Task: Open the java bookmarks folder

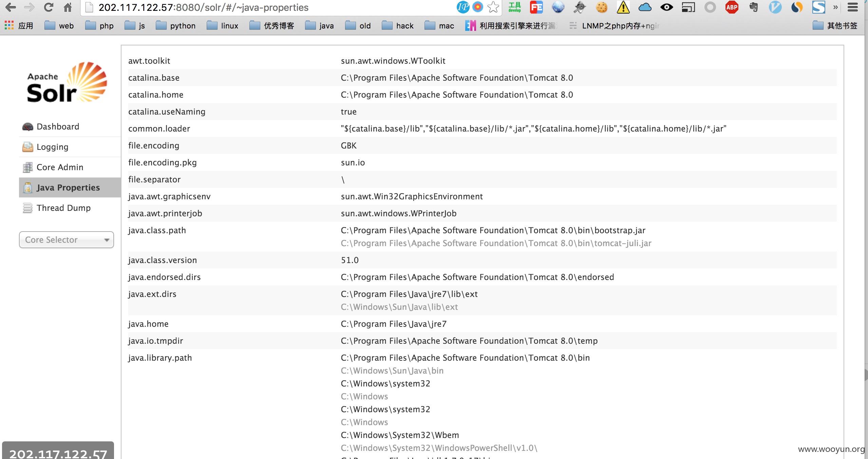Action: click(x=319, y=26)
